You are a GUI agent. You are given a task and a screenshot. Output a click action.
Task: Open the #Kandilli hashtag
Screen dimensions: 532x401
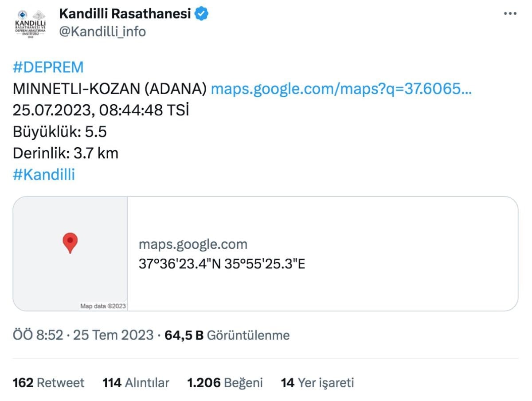pos(44,175)
